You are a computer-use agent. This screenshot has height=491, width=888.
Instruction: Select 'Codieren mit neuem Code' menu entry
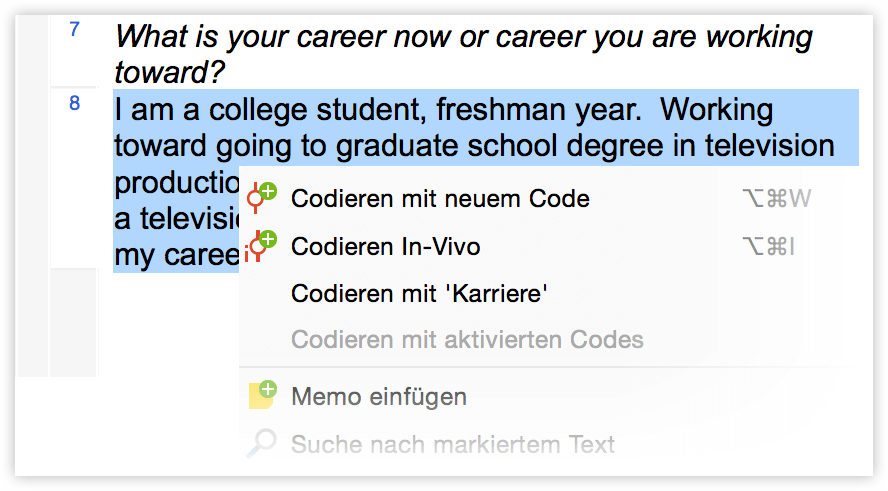[x=440, y=199]
